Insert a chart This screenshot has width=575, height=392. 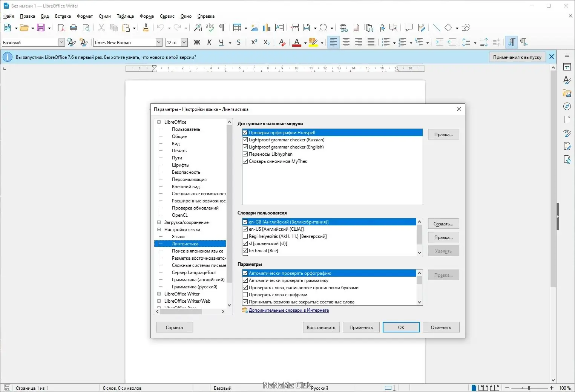click(x=267, y=28)
